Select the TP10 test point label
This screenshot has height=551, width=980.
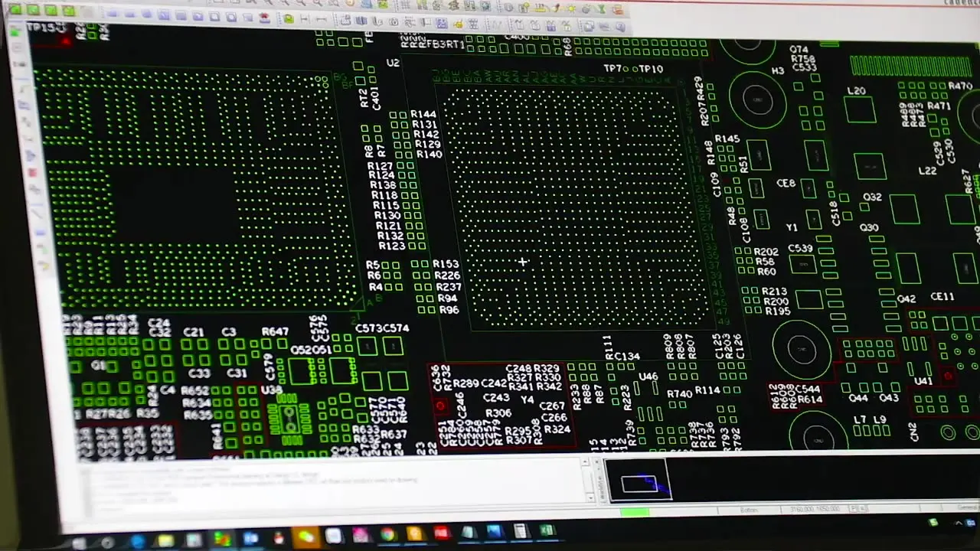coord(650,69)
